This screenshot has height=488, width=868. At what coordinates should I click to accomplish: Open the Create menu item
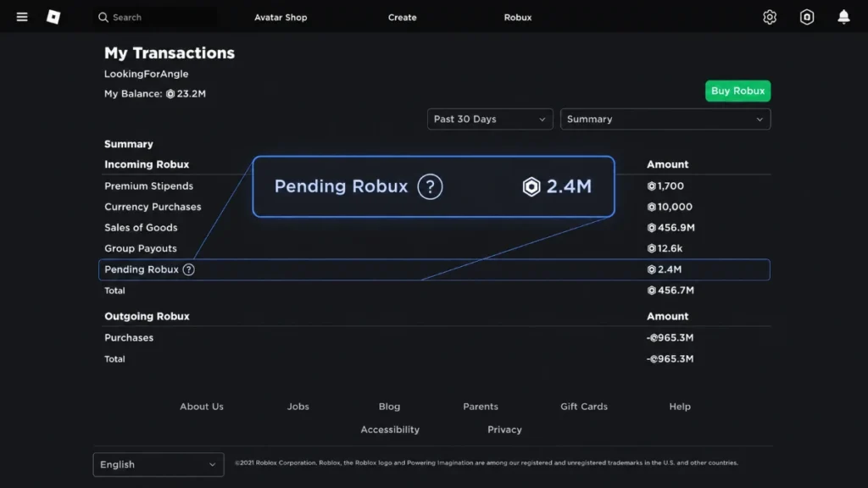[x=402, y=17]
